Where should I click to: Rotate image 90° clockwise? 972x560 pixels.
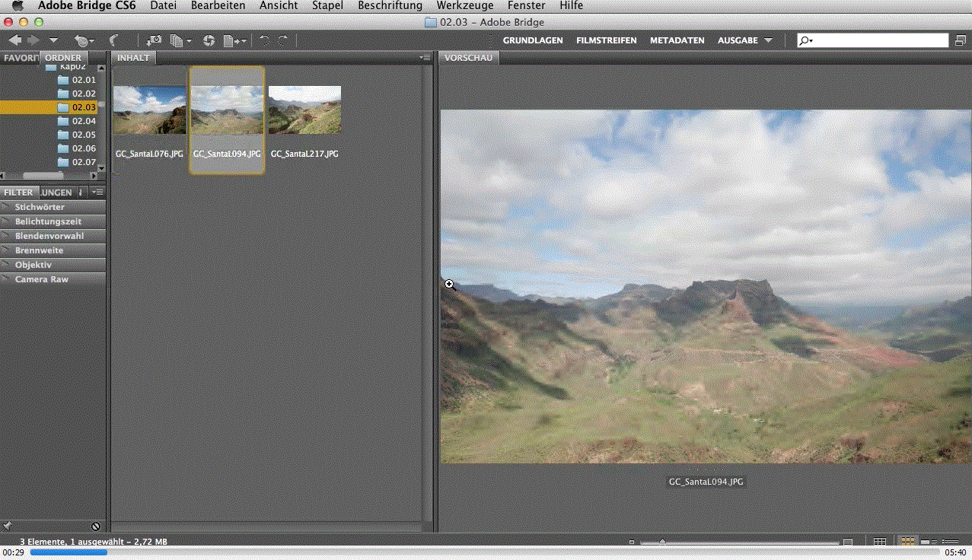coord(282,40)
